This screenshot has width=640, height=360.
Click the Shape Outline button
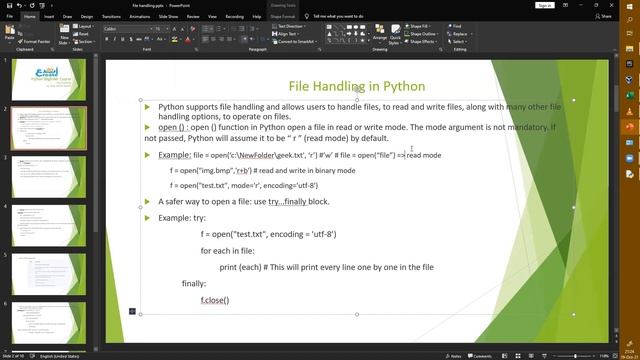pos(421,34)
